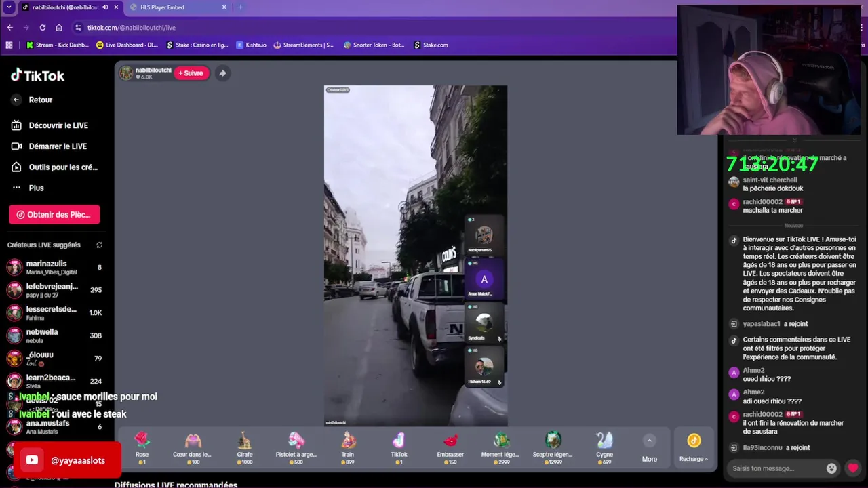Open the tab search dropdown
This screenshot has height=488, width=868.
[9, 7]
